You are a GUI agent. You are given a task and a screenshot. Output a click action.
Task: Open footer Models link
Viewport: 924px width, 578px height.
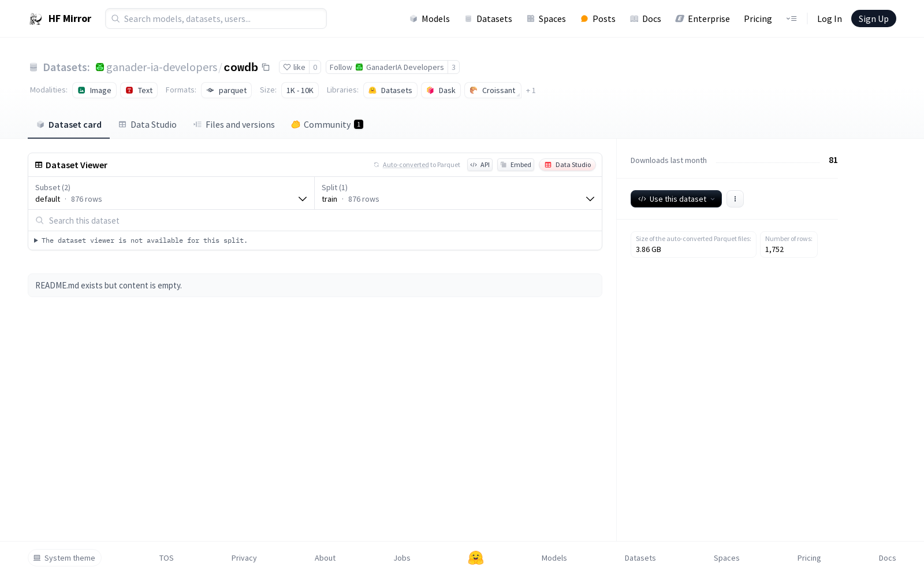554,558
